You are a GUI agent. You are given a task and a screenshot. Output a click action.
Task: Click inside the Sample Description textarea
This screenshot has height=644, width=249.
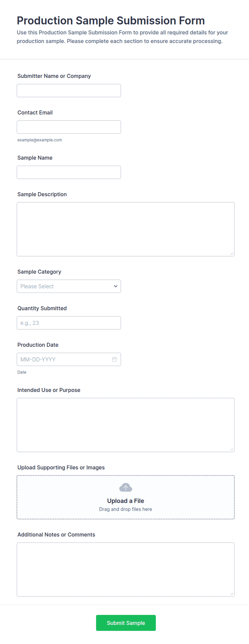tap(126, 229)
